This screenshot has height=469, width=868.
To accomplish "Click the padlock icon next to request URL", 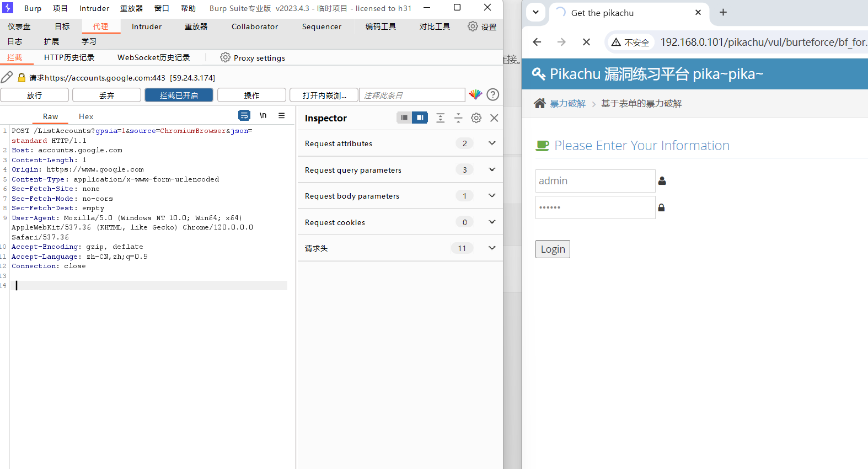I will [x=22, y=78].
